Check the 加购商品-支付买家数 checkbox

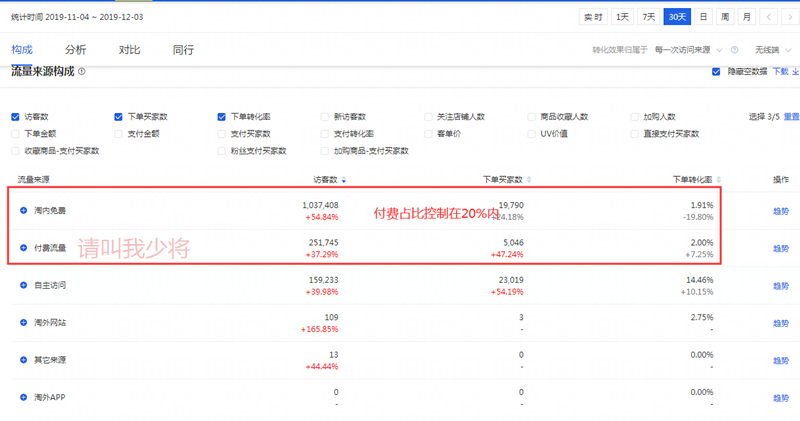pyautogui.click(x=324, y=151)
